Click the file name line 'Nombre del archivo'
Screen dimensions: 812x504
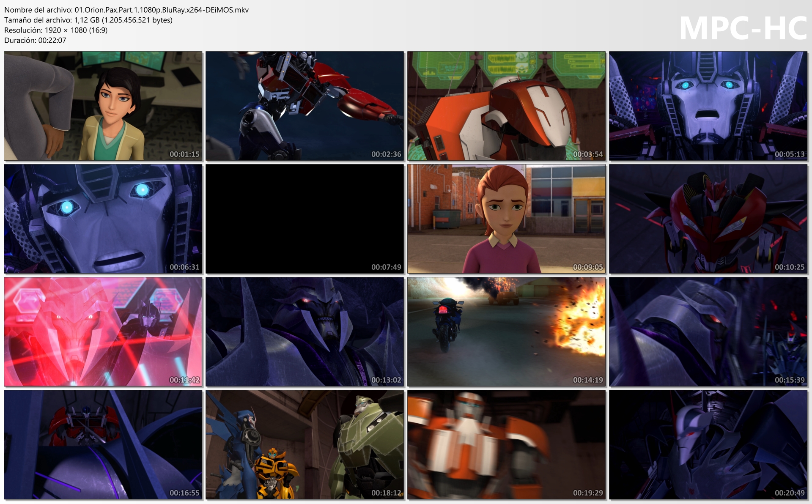(126, 10)
